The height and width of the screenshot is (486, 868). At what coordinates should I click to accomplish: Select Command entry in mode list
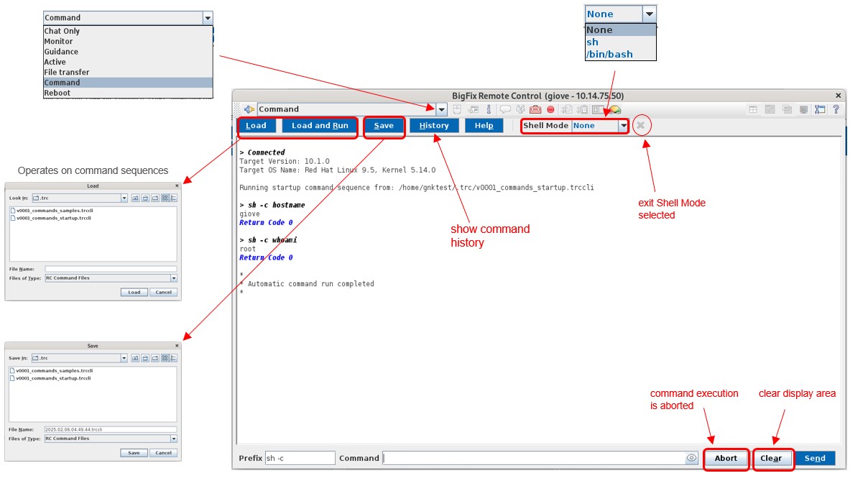(128, 83)
